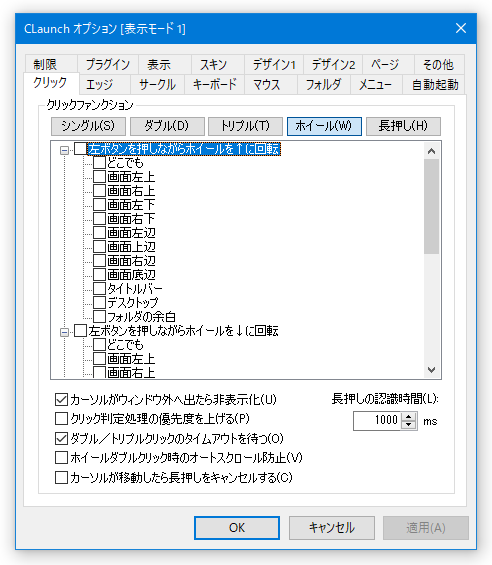The height and width of the screenshot is (565, 492).
Task: Click the 長押し(H) button
Action: click(403, 126)
